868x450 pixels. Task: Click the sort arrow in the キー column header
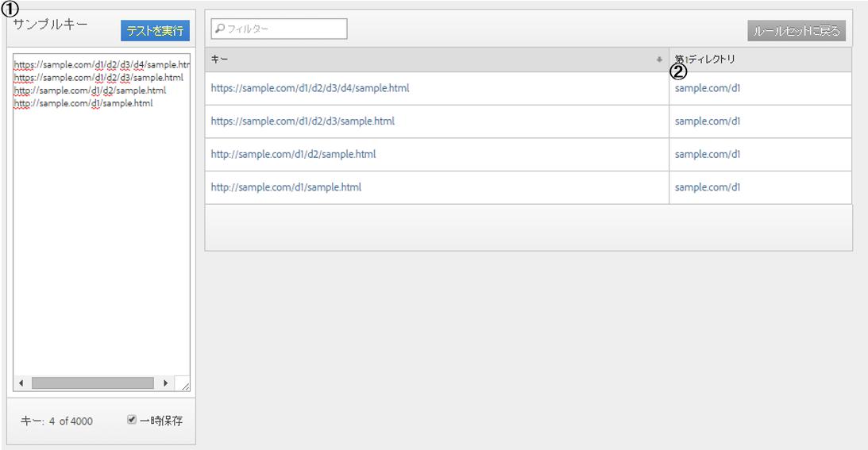click(x=659, y=60)
